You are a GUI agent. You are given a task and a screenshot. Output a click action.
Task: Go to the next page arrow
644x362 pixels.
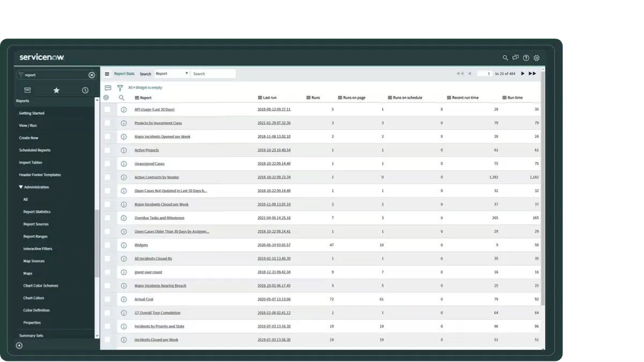click(x=523, y=73)
